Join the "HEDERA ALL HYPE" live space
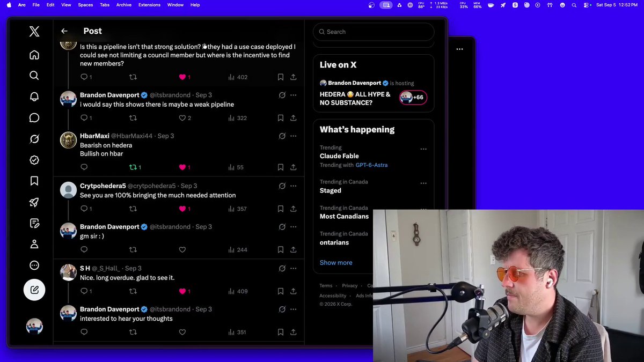Screen dimensions: 644x362 pyautogui.click(x=413, y=98)
